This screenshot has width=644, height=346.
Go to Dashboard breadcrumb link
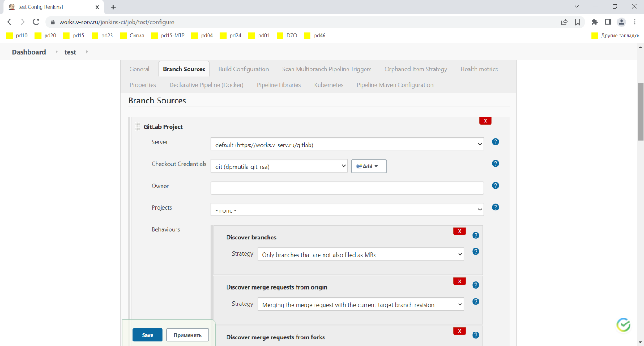(29, 52)
